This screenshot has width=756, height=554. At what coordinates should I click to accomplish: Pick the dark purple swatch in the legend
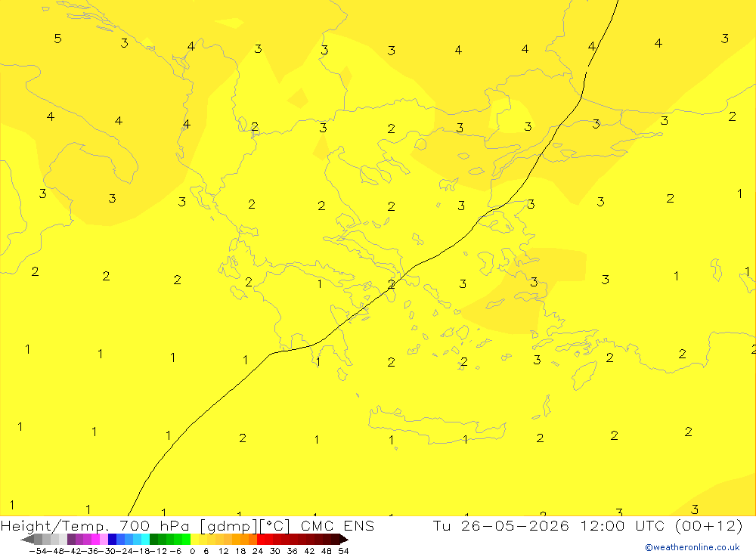tap(71, 540)
